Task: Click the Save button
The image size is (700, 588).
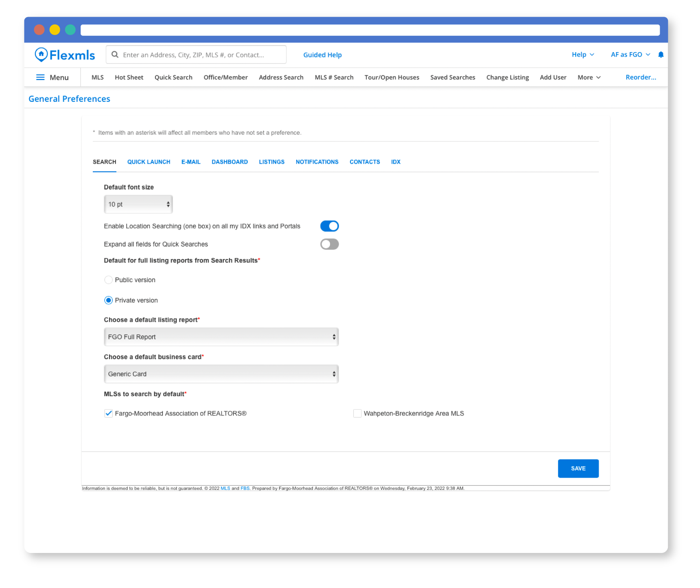Action: [578, 468]
